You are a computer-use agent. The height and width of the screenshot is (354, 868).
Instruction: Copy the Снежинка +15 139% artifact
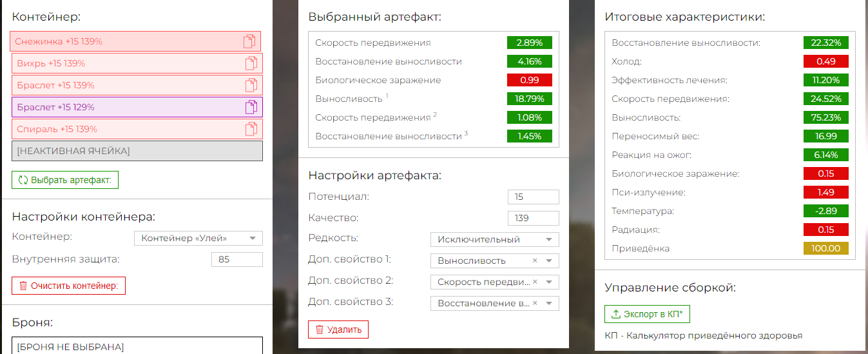click(249, 41)
